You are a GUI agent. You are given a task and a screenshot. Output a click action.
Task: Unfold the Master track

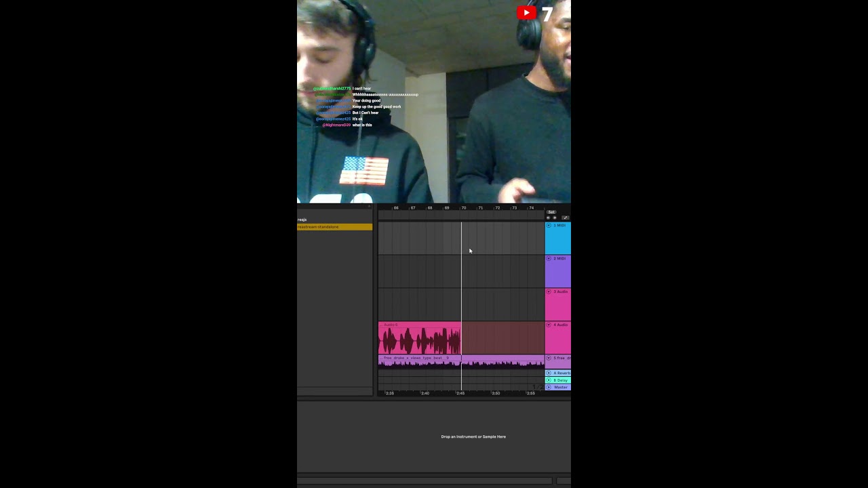[x=549, y=387]
